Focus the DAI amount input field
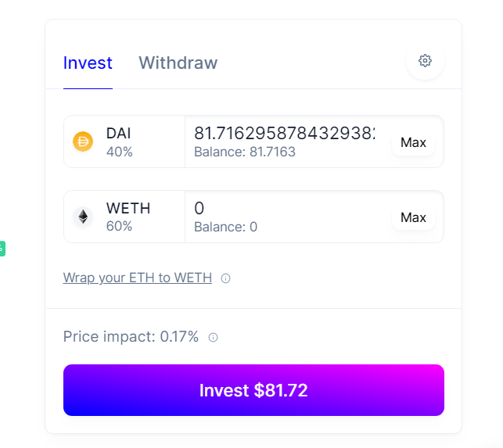 [284, 134]
